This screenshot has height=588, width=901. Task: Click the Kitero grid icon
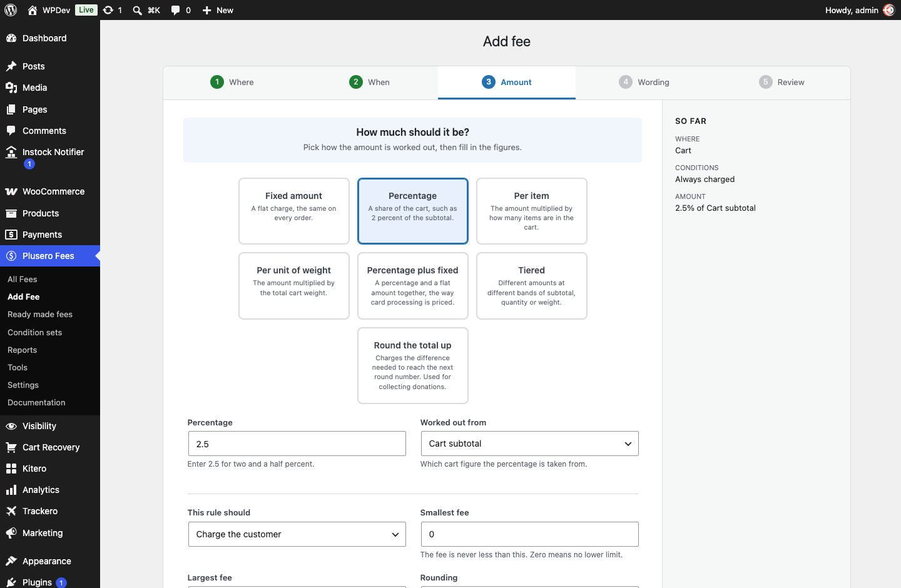11,469
